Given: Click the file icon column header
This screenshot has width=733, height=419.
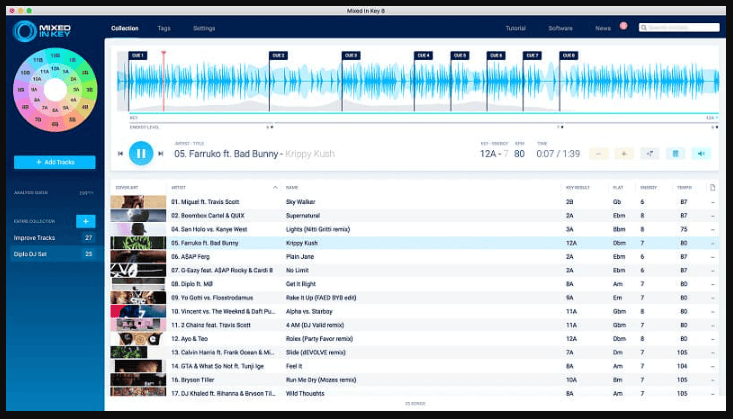Looking at the screenshot, I should click(x=712, y=188).
